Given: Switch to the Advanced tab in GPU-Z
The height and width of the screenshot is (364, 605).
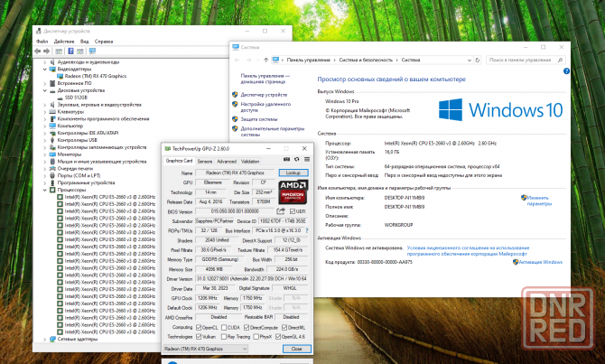Looking at the screenshot, I should [227, 162].
